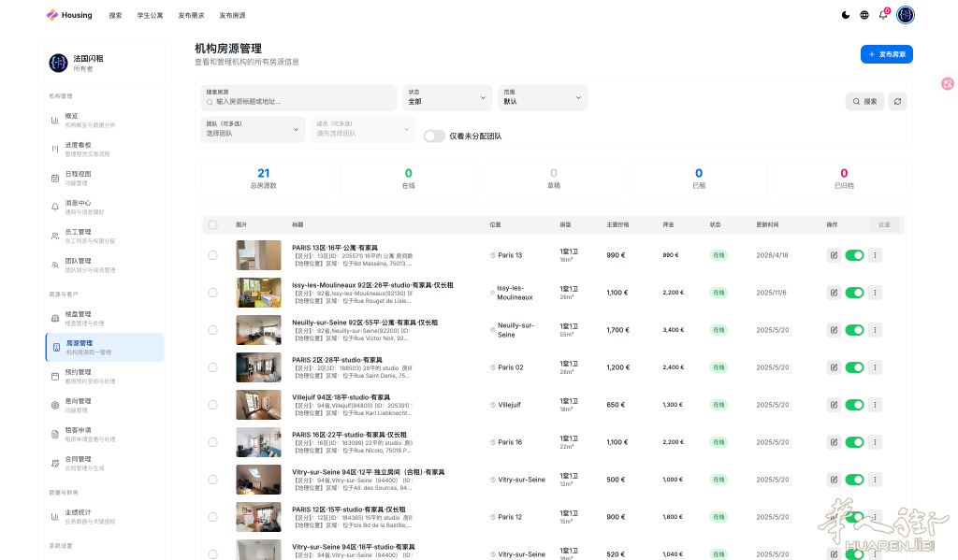Image resolution: width=958 pixels, height=560 pixels.
Task: Toggle online switch for PARIS 13区 listing
Action: point(855,255)
